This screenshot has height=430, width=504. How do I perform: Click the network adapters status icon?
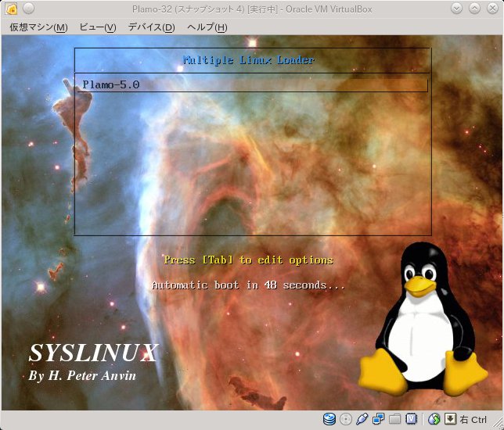coord(378,419)
